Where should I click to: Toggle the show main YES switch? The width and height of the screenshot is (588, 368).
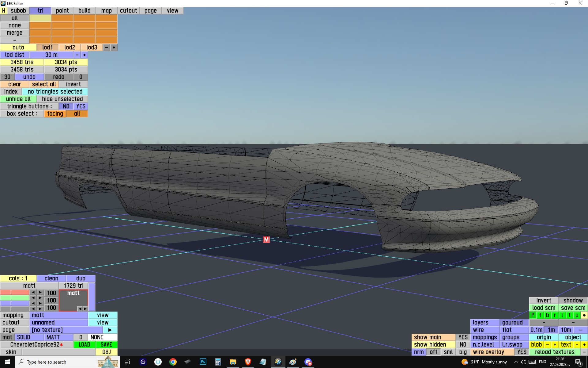[x=463, y=337]
